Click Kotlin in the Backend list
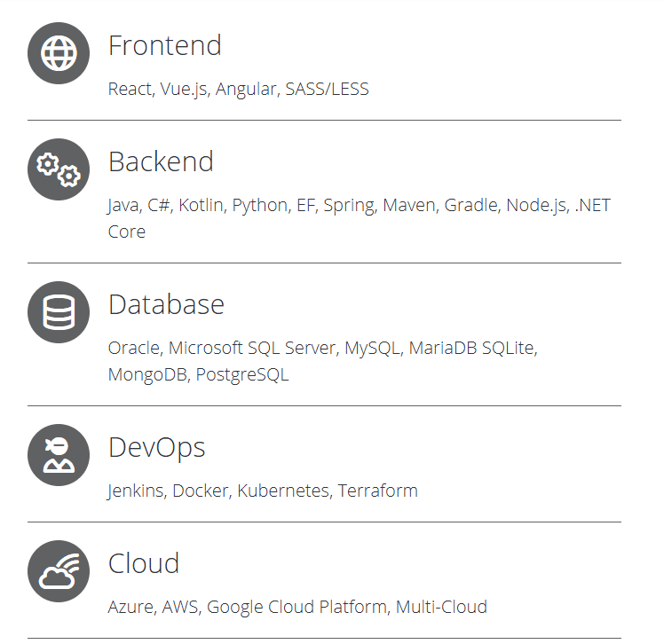This screenshot has width=664, height=644. point(201,205)
